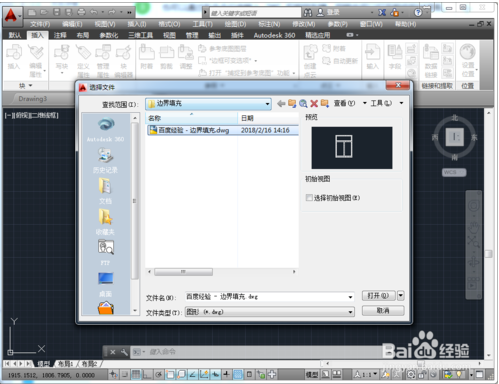
Task: Toggle snap mode in status bar
Action: [125, 375]
